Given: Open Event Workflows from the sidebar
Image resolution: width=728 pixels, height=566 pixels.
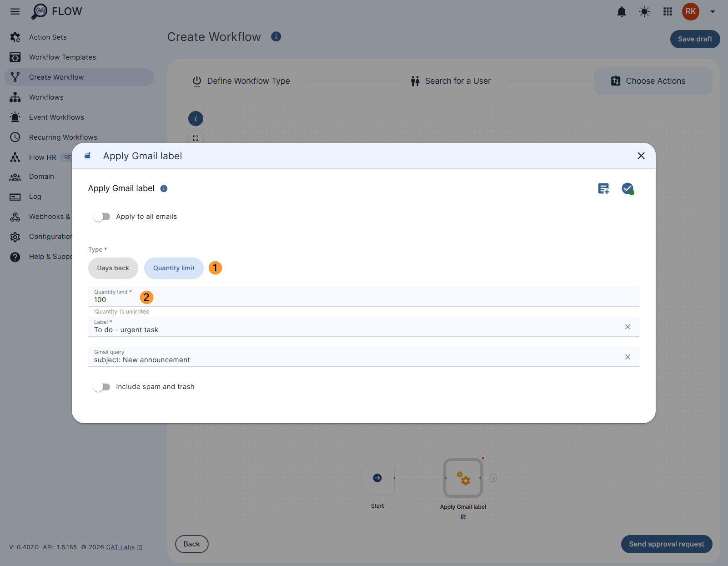Looking at the screenshot, I should [x=15, y=117].
